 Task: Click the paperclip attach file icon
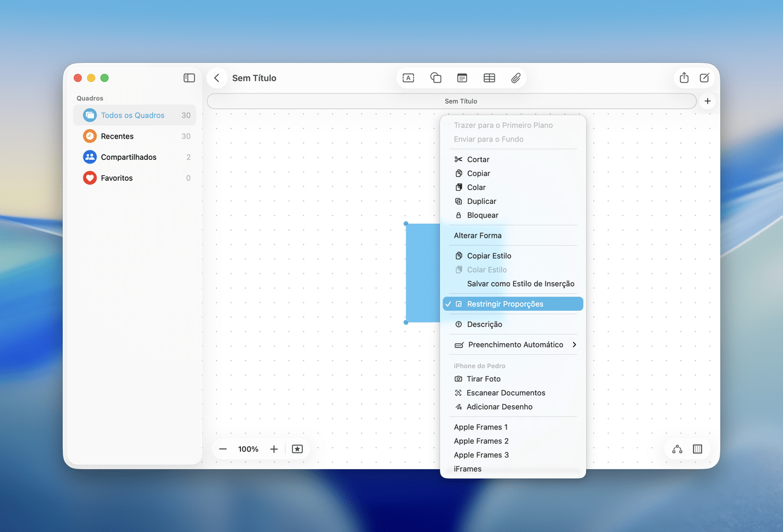[x=516, y=78]
